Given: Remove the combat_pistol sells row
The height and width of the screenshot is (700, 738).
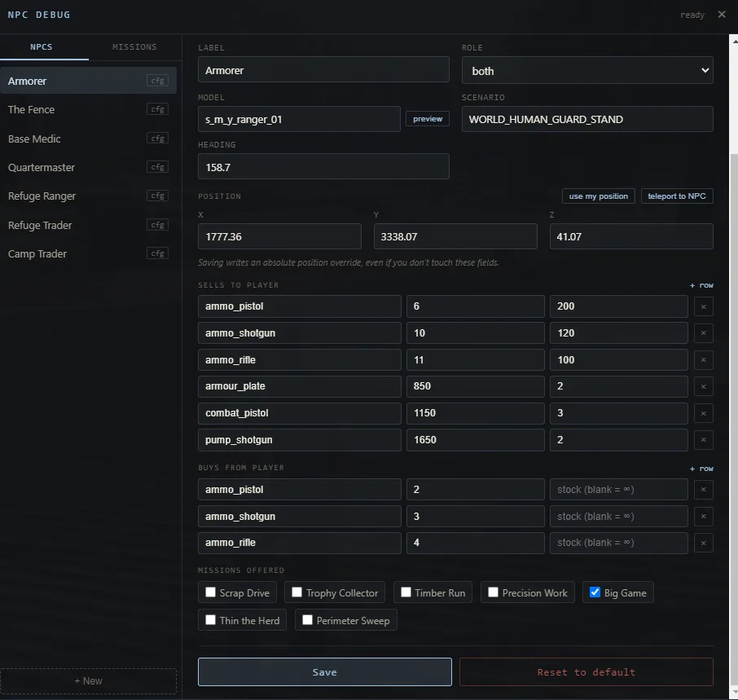Looking at the screenshot, I should (x=703, y=413).
